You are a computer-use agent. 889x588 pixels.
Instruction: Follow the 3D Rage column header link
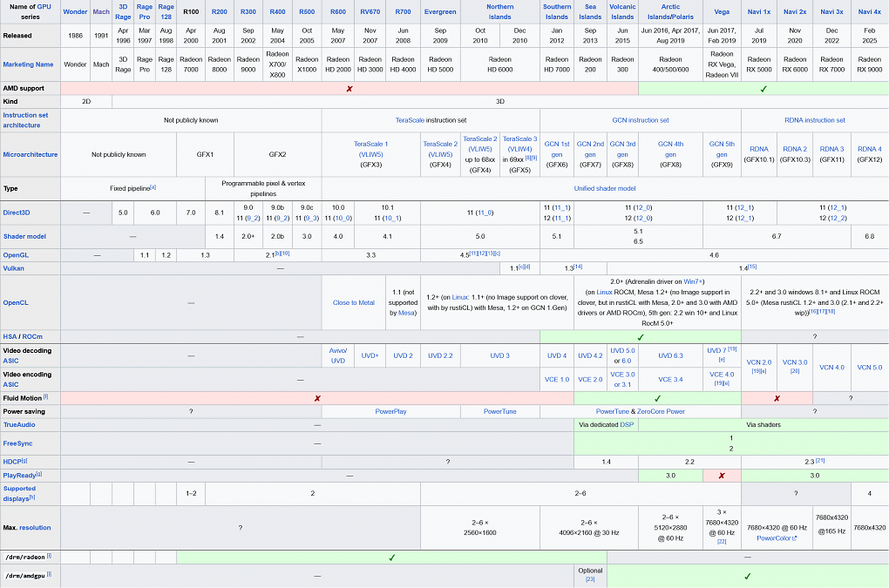[x=123, y=12]
